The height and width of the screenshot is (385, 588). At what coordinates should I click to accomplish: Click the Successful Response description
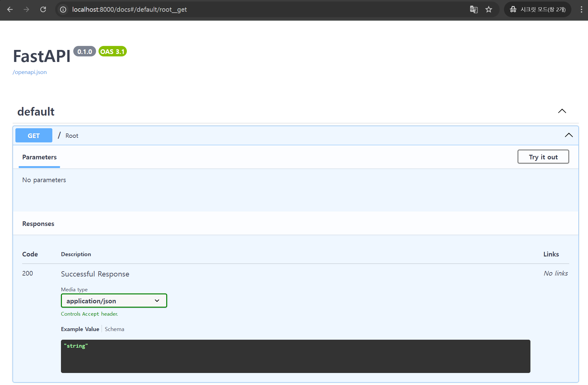(95, 274)
